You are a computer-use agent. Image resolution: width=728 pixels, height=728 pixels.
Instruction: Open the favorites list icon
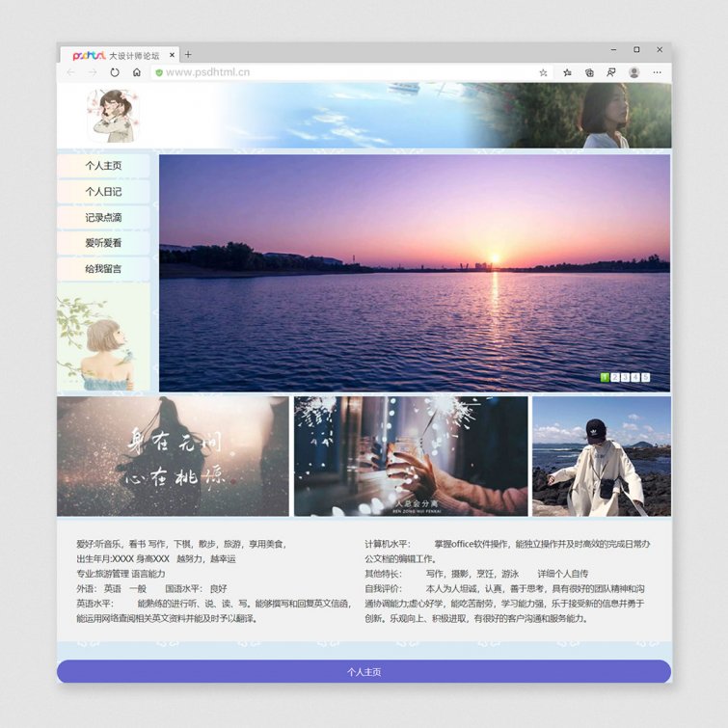pos(567,72)
